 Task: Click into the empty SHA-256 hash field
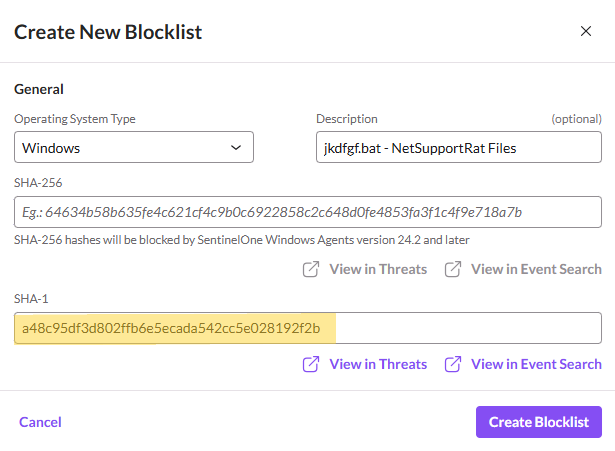[308, 212]
